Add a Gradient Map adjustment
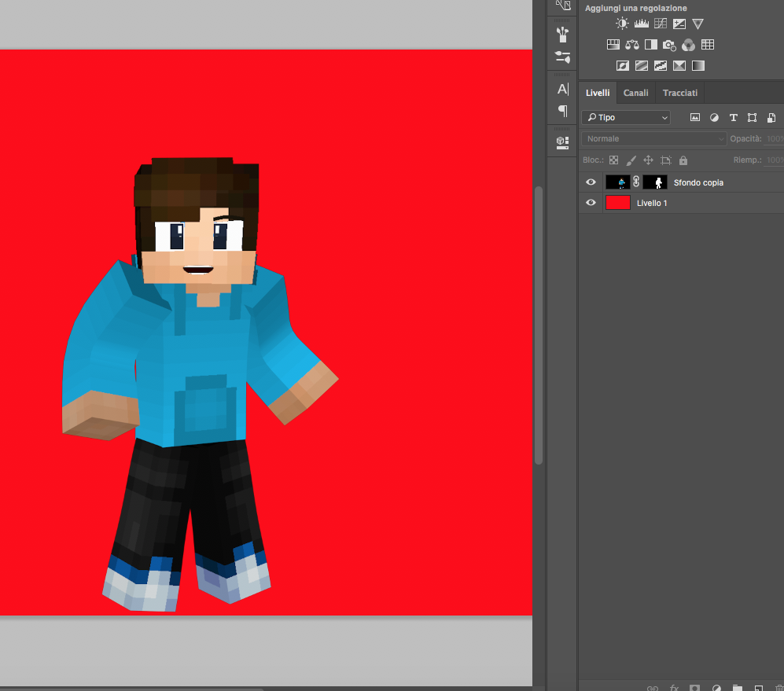 pyautogui.click(x=698, y=65)
